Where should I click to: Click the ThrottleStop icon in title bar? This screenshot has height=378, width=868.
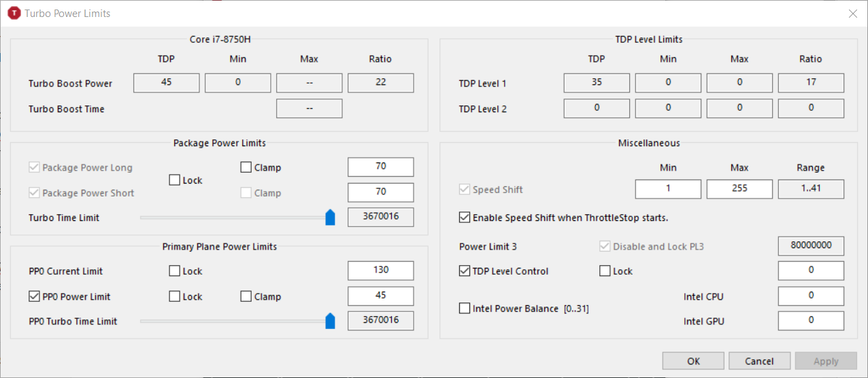pyautogui.click(x=14, y=13)
